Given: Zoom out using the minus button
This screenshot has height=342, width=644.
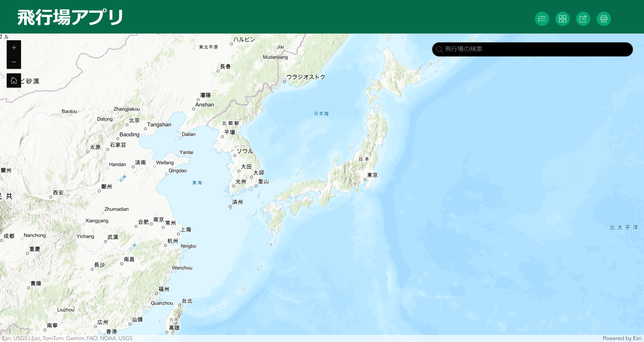Looking at the screenshot, I should pos(14,62).
